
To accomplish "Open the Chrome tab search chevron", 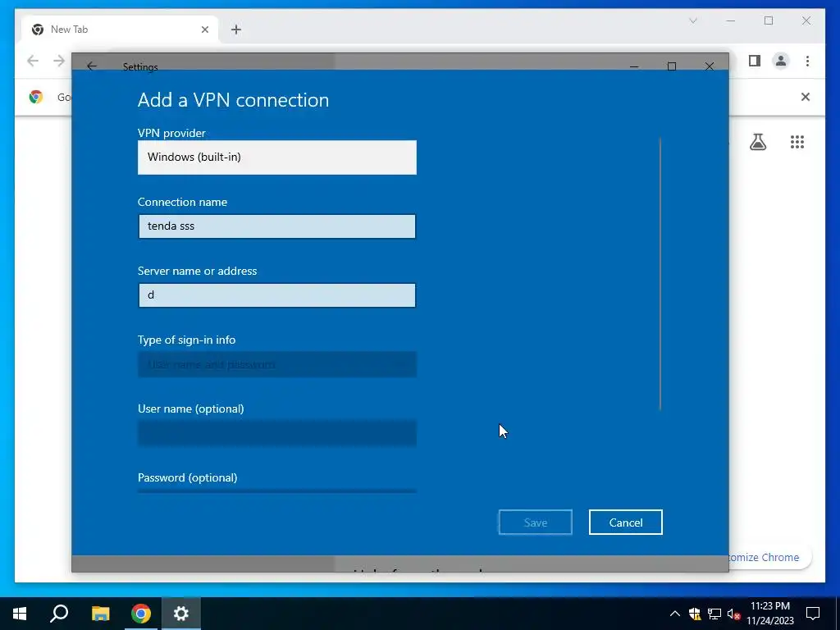I will coord(692,21).
